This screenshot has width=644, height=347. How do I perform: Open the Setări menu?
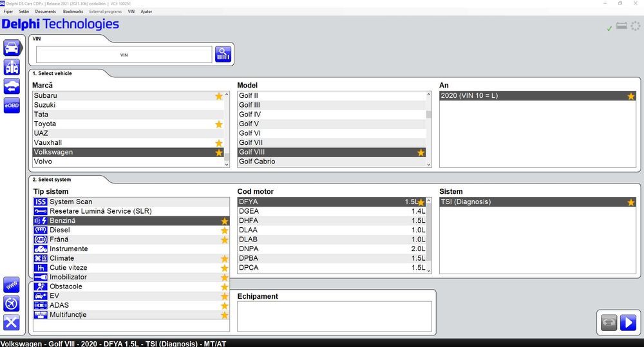pos(24,12)
